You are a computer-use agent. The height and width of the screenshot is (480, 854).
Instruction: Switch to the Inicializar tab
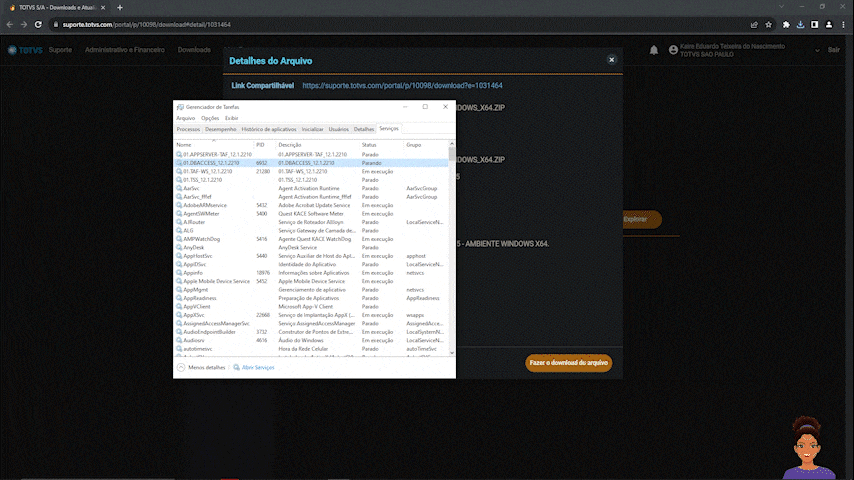tap(313, 129)
